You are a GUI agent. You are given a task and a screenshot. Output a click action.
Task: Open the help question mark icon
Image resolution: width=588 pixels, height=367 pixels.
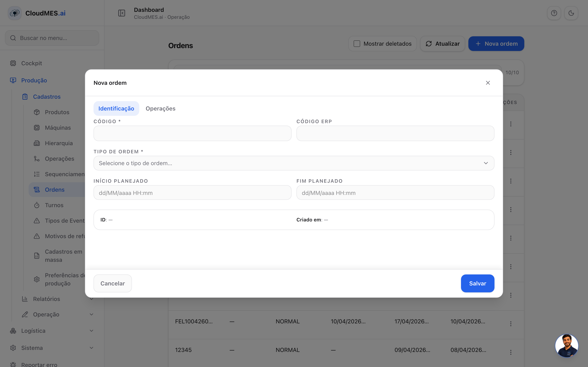click(x=554, y=13)
